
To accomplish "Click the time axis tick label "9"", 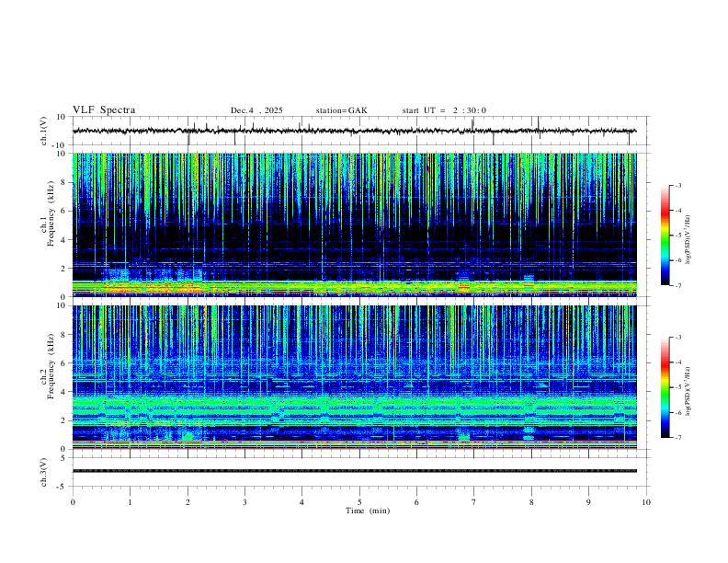I will 588,502.
